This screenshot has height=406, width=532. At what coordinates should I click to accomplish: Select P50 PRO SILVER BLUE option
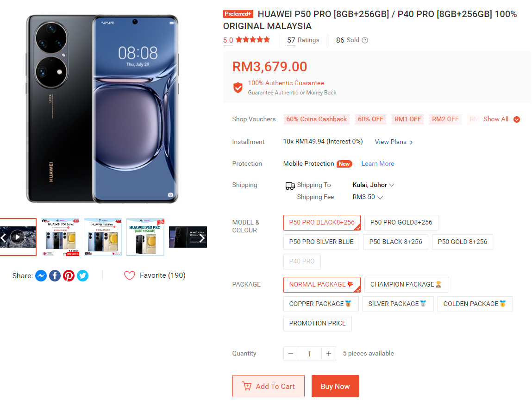(x=321, y=242)
